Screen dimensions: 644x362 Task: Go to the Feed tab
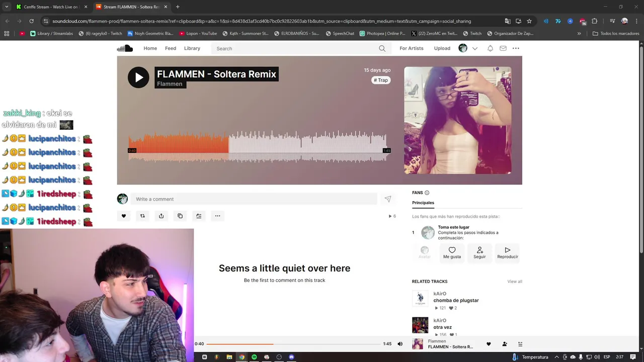coord(171,48)
